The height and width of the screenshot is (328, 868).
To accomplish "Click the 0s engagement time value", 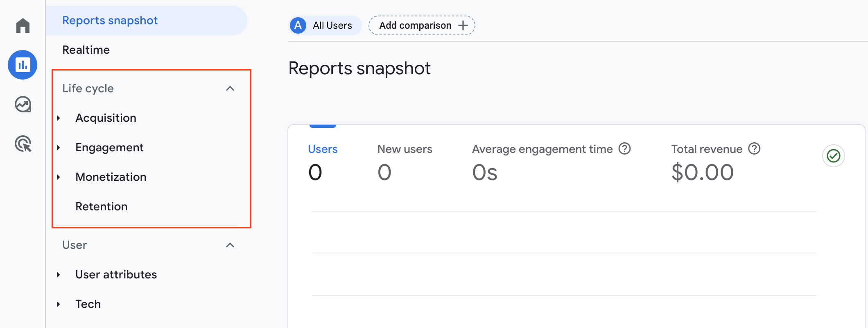I will click(485, 172).
